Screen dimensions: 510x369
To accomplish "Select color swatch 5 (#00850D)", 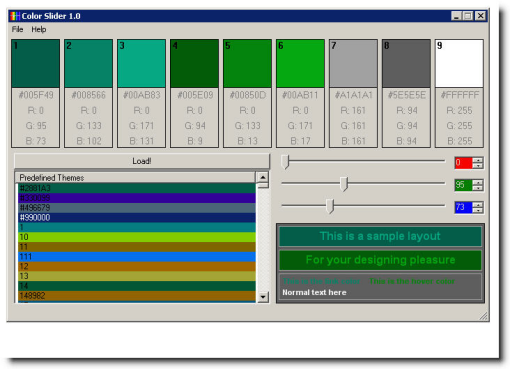I will pyautogui.click(x=247, y=63).
